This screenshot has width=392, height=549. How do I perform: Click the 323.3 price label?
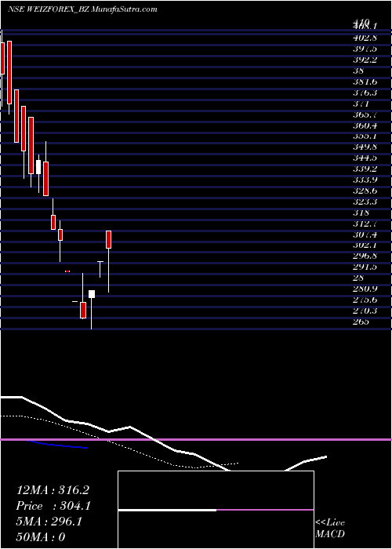[365, 202]
